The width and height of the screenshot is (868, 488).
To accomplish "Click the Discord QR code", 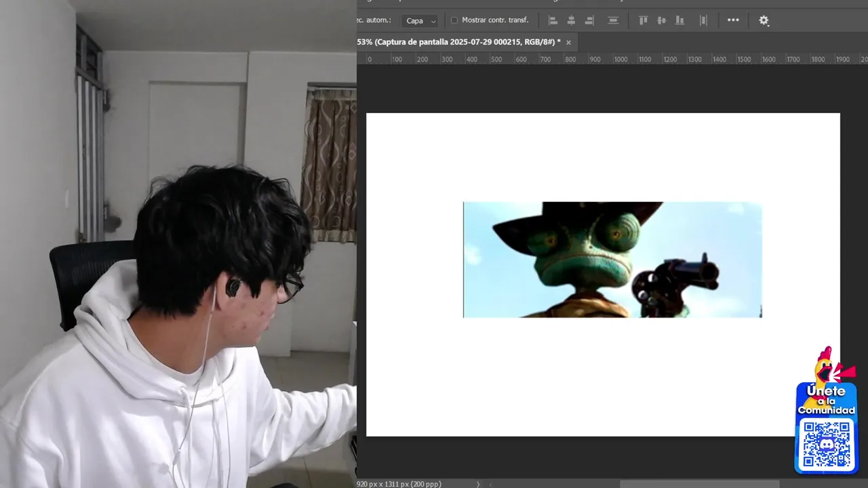I will [826, 444].
